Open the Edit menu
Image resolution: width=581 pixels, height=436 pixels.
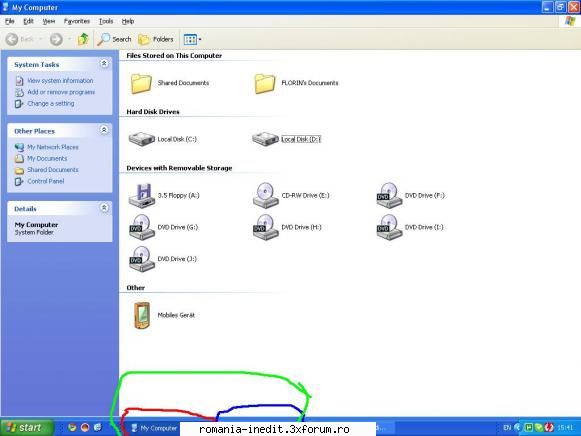pyautogui.click(x=28, y=21)
